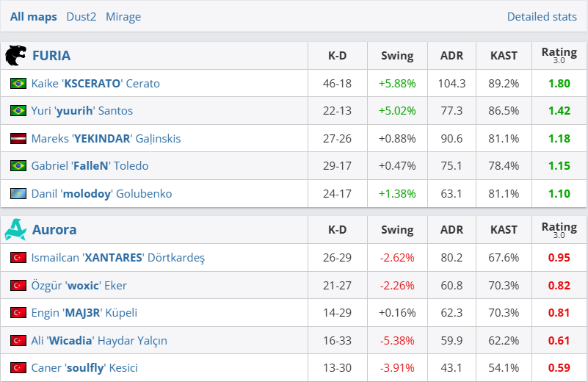
Task: Click the Swing column header for FURIA
Action: pyautogui.click(x=397, y=56)
